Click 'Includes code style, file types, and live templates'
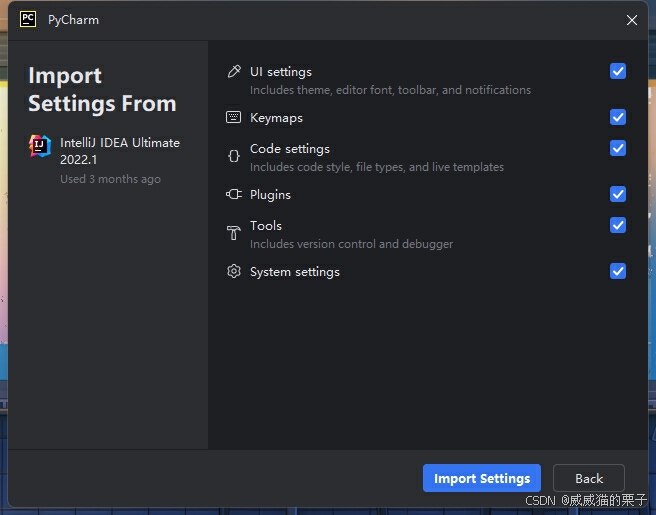Image resolution: width=656 pixels, height=515 pixels. 377,167
